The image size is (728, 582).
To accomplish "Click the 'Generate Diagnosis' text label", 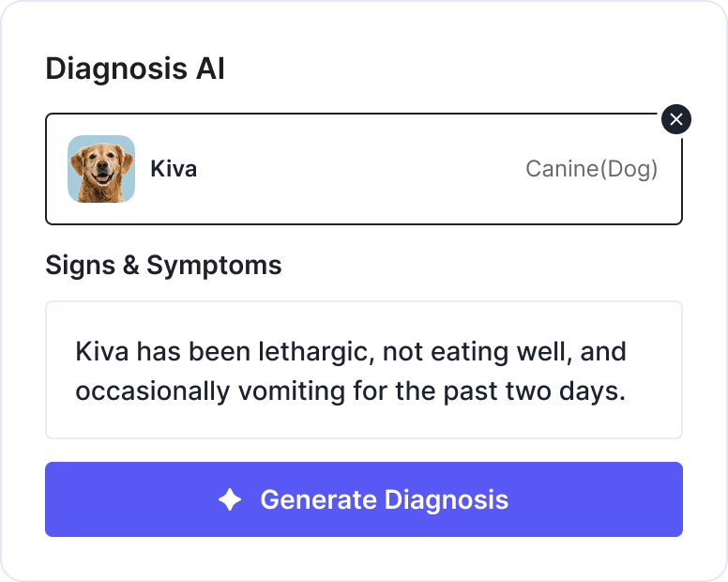I will point(384,499).
